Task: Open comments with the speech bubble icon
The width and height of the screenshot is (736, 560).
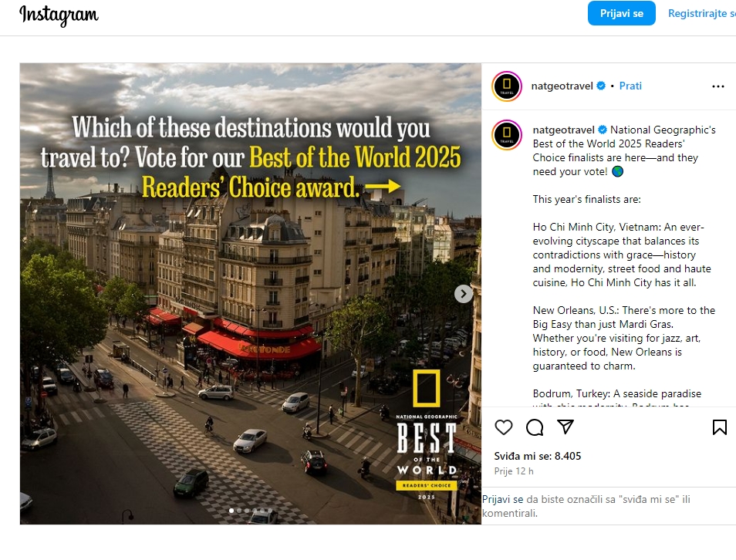Action: click(x=535, y=427)
